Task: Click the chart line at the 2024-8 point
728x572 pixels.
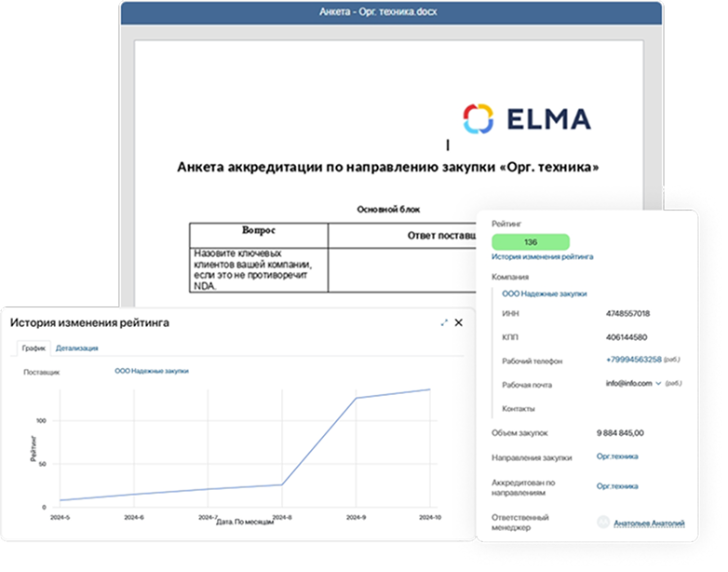Action: (x=282, y=484)
